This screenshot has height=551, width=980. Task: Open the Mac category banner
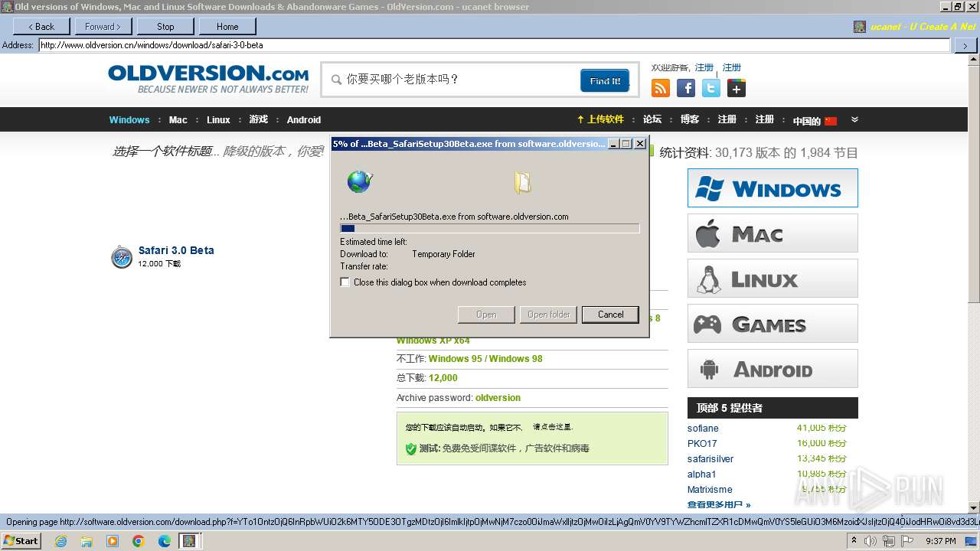point(773,233)
